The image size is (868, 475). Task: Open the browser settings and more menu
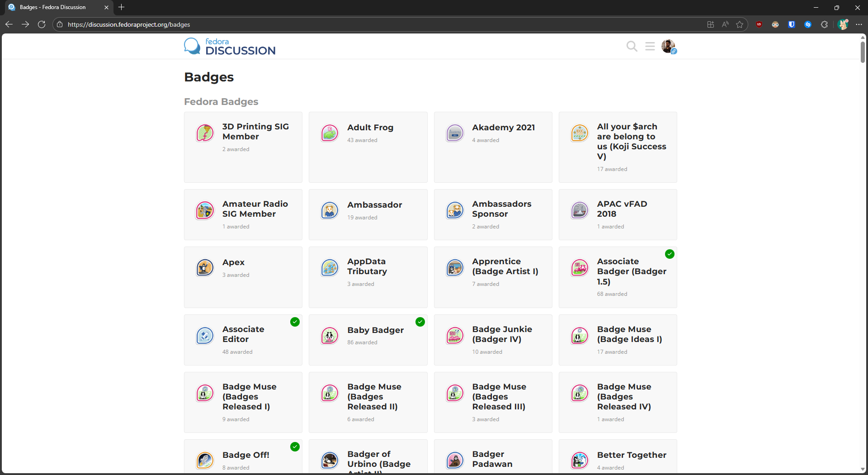[x=859, y=24]
